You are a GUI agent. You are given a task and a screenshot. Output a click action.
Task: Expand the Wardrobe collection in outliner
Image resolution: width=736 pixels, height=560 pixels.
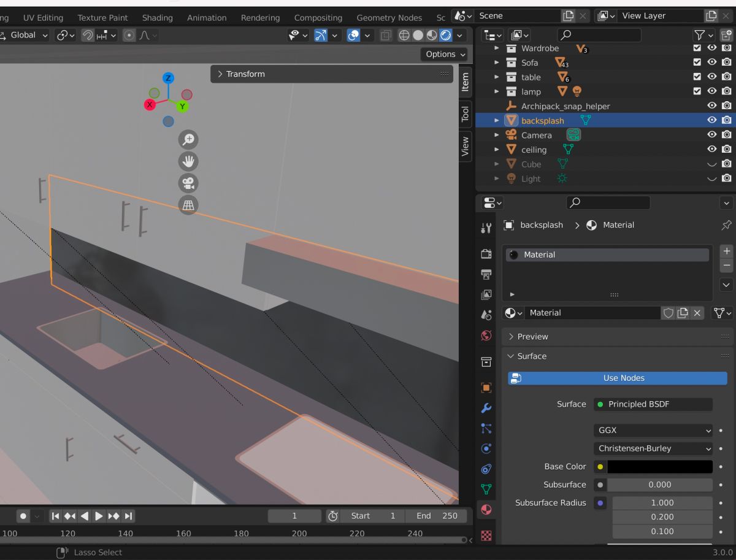click(497, 48)
